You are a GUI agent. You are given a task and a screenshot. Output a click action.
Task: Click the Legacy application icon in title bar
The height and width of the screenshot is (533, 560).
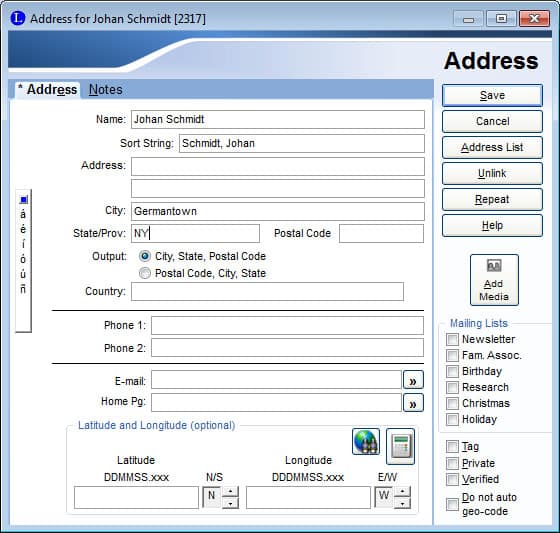[18, 18]
